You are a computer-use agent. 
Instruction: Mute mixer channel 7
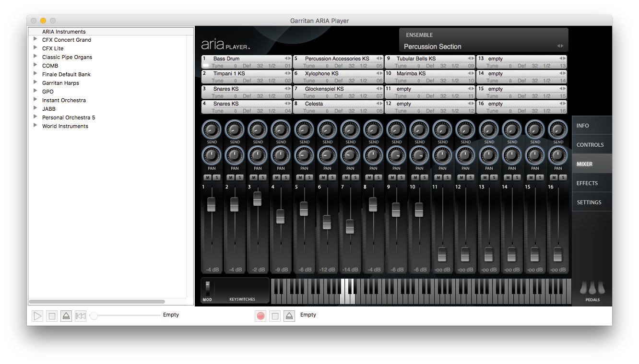pos(346,177)
